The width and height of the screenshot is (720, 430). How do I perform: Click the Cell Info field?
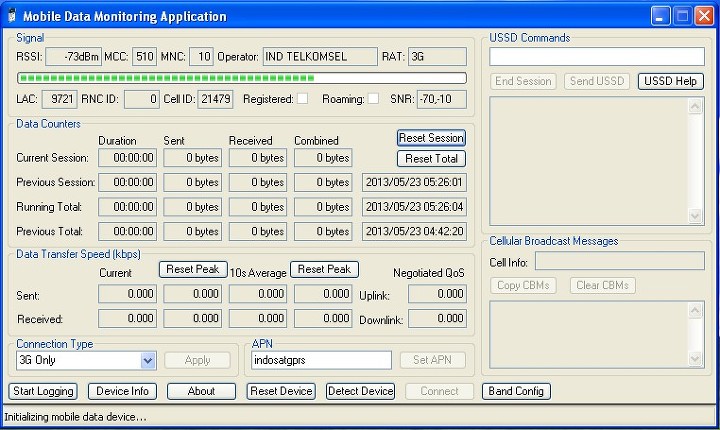[620, 261]
